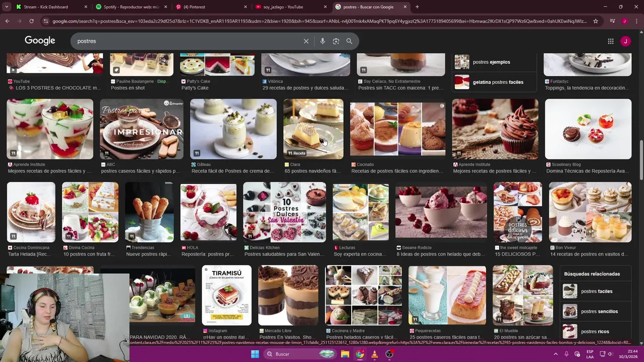Open the Clara 65 postres navideños image
The height and width of the screenshot is (362, 644).
313,129
